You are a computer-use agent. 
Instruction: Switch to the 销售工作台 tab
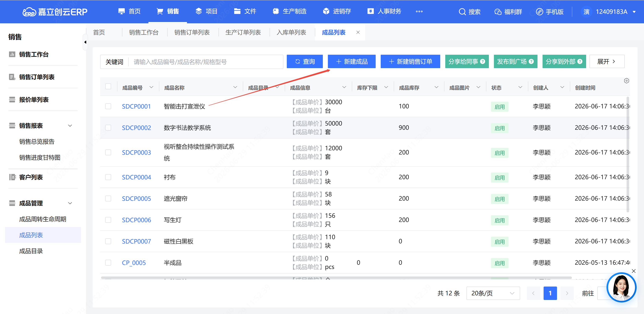point(144,32)
